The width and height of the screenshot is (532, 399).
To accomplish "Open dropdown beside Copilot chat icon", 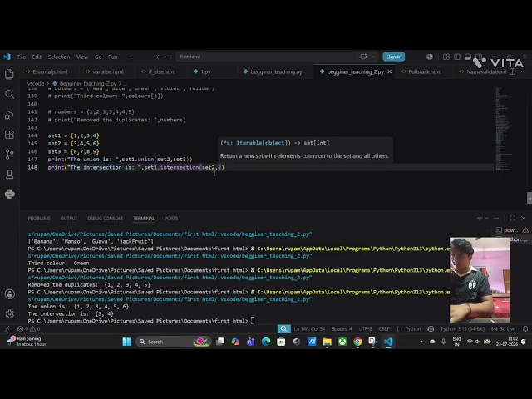I will (373, 57).
